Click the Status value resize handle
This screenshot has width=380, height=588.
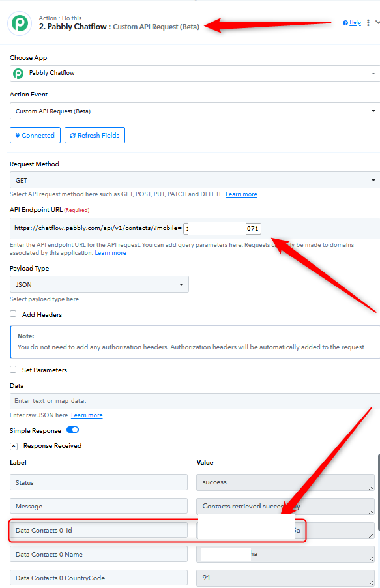(371, 487)
